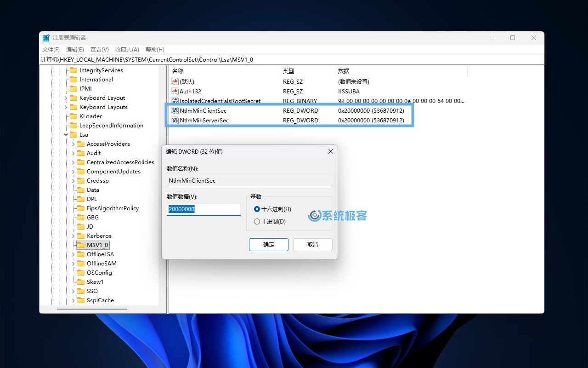Select the 十六进制(H) hexadecimal radio button
The height and width of the screenshot is (368, 588).
pyautogui.click(x=257, y=209)
